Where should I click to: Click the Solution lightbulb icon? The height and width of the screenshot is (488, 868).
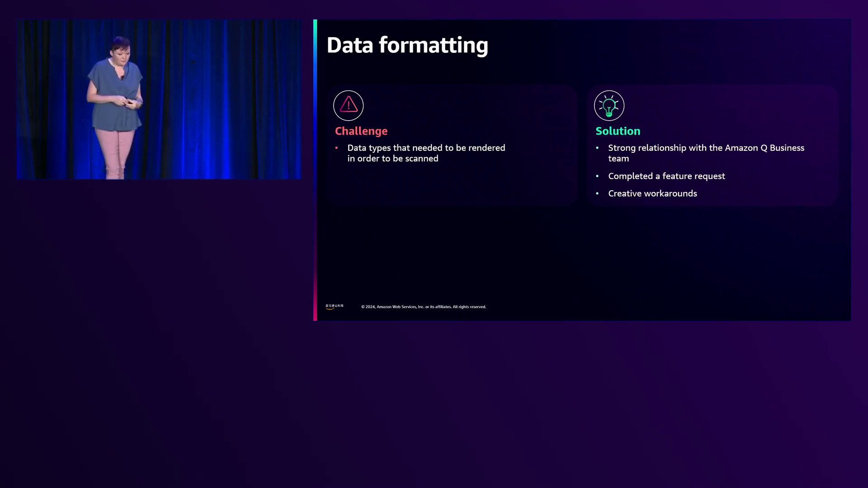click(x=609, y=106)
